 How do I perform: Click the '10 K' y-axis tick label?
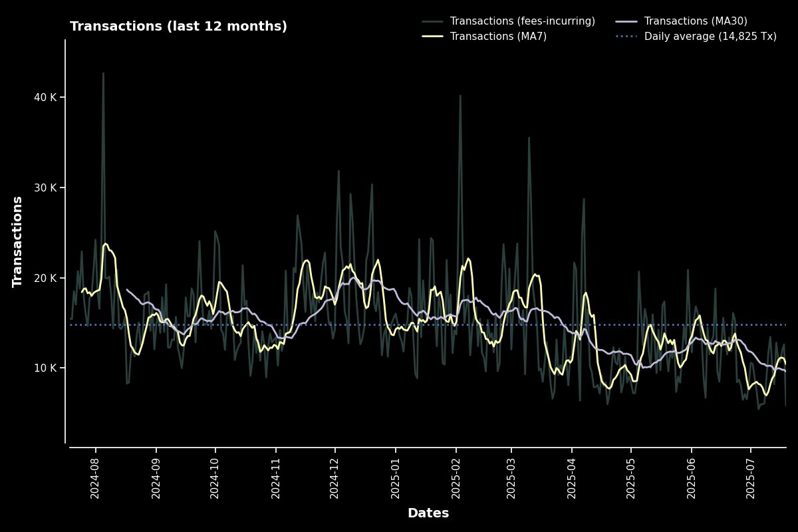45,368
